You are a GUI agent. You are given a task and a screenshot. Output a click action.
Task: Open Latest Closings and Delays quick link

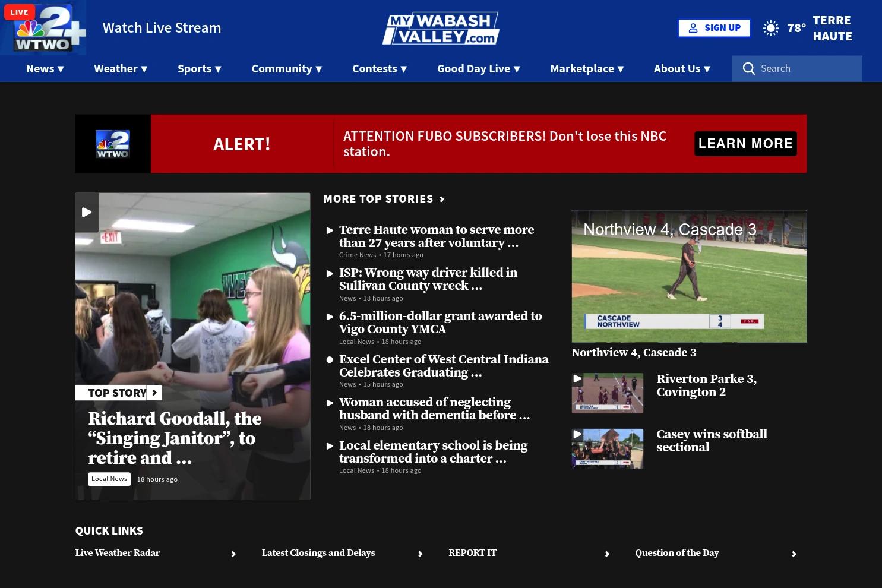pos(318,553)
